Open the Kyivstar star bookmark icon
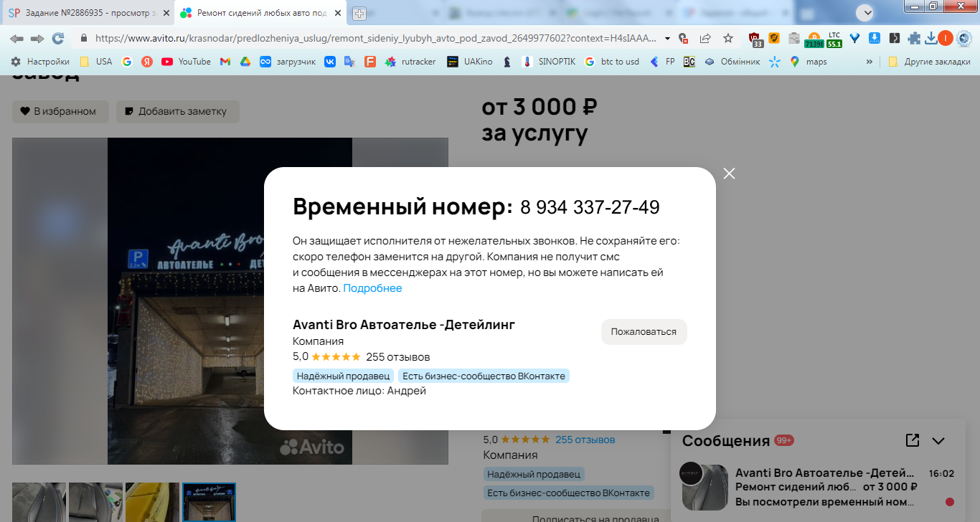This screenshot has height=522, width=980. point(774,62)
